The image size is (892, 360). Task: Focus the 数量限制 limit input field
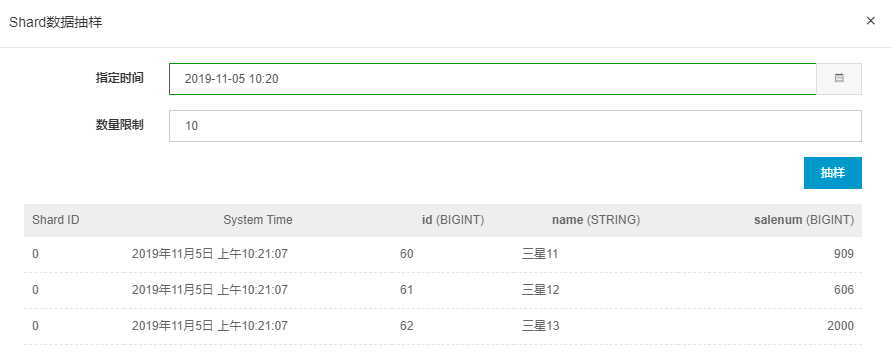click(515, 126)
